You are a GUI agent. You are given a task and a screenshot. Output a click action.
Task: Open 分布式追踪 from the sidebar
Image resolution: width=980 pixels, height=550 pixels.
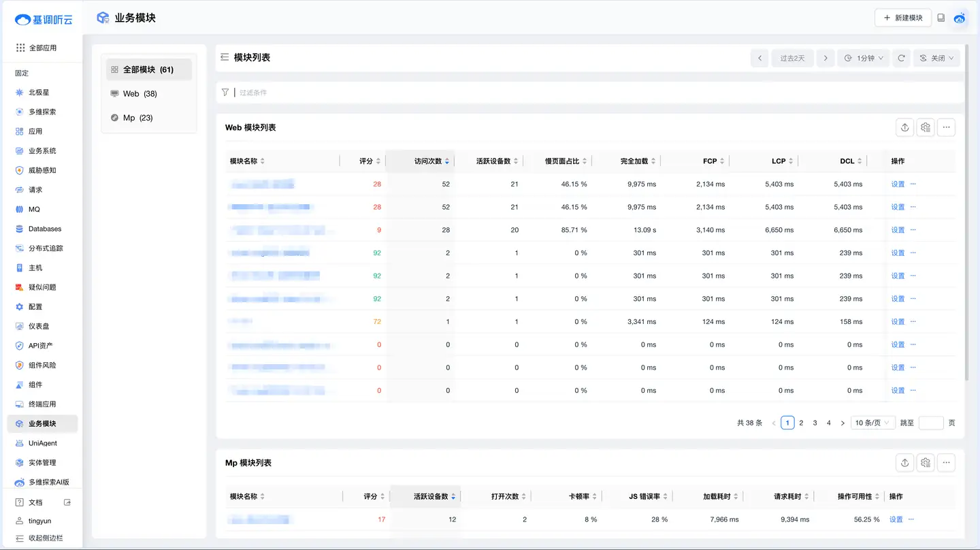click(x=45, y=248)
